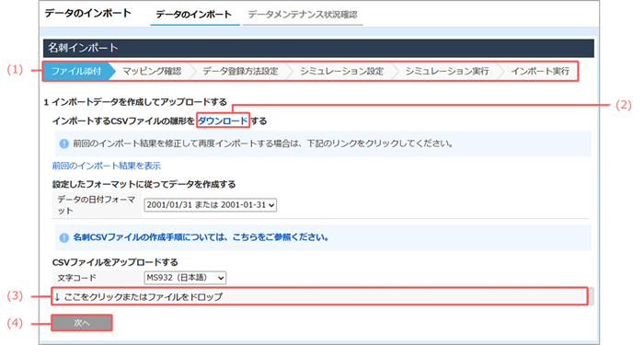Click the 名刺インポート header bar
The height and width of the screenshot is (345, 644).
tap(318, 48)
